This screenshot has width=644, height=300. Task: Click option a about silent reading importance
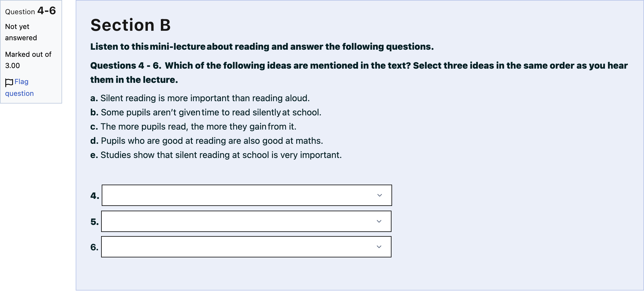coord(200,98)
